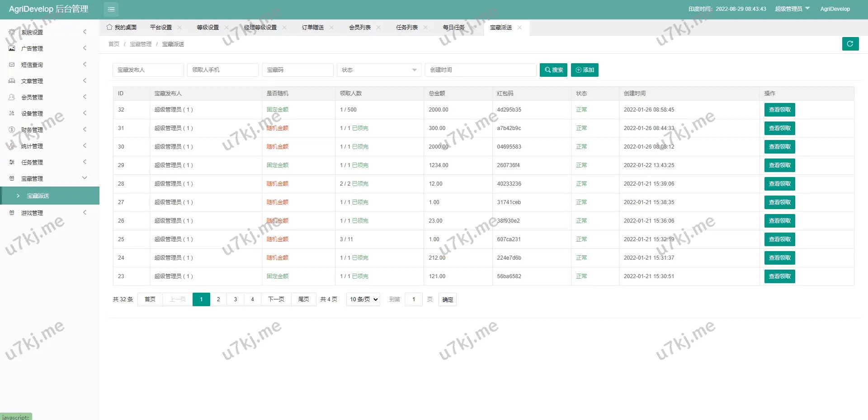868x420 pixels.
Task: Click the 添加 add button
Action: click(x=585, y=70)
